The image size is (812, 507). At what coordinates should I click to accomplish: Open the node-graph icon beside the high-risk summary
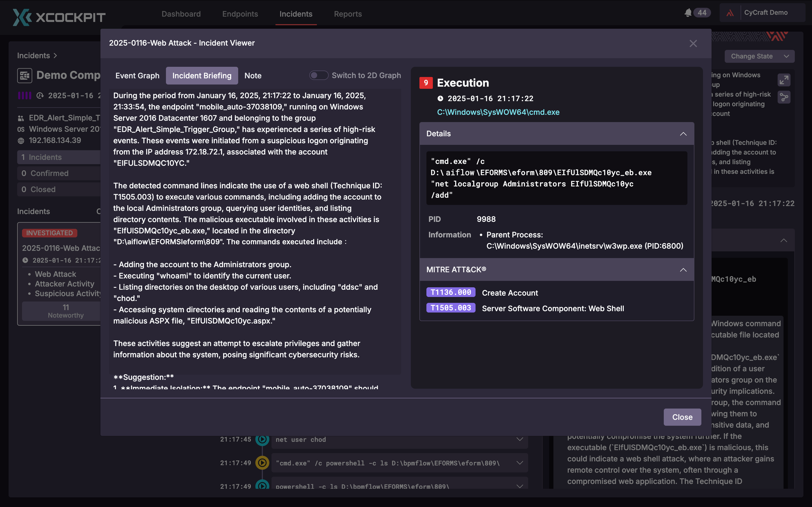coord(784,97)
